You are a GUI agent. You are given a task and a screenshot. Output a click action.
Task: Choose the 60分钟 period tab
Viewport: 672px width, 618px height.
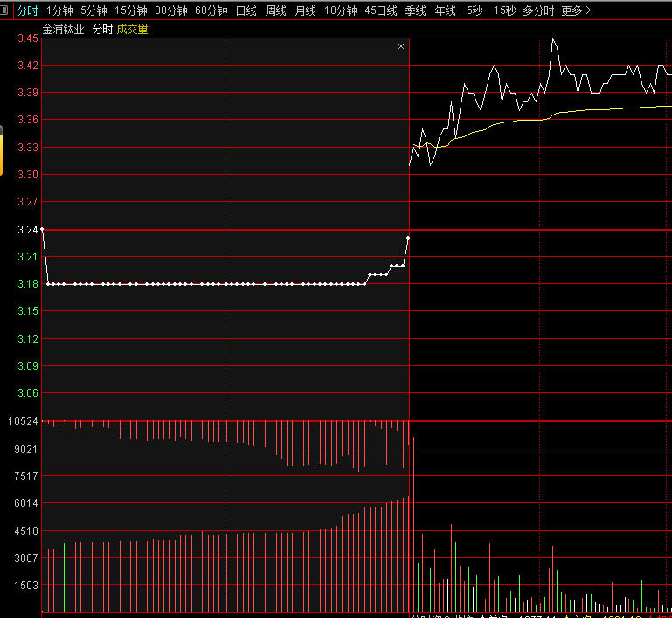pos(211,10)
